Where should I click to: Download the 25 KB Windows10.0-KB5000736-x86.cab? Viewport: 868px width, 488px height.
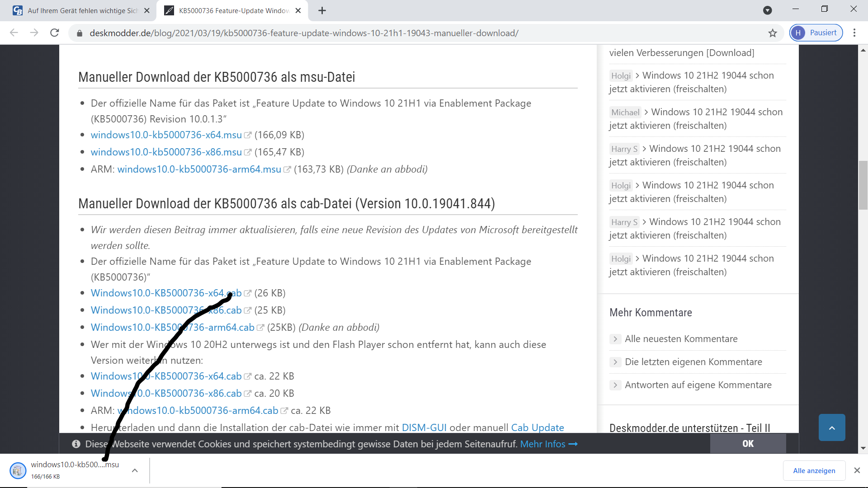click(166, 310)
